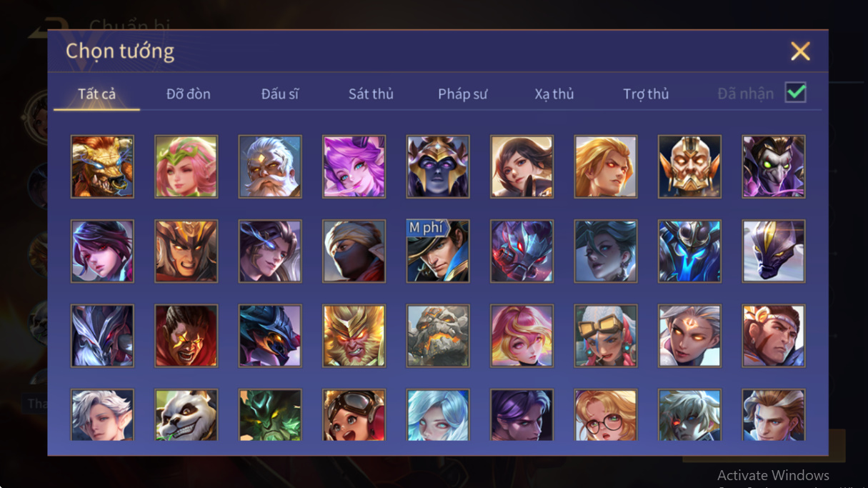
Task: Select the goggles-wearing pilot girl hero
Action: (354, 415)
